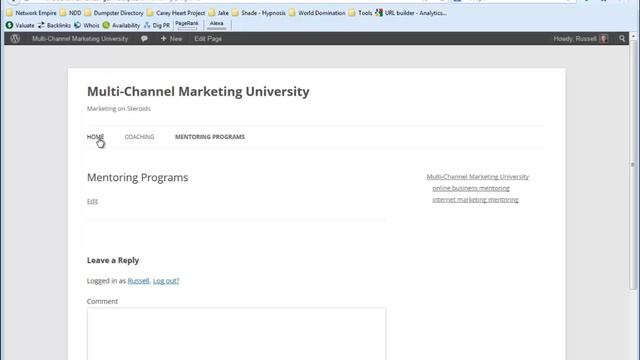Screen dimensions: 640x360
Task: Open the Jake bookmark folder
Action: [x=218, y=13]
